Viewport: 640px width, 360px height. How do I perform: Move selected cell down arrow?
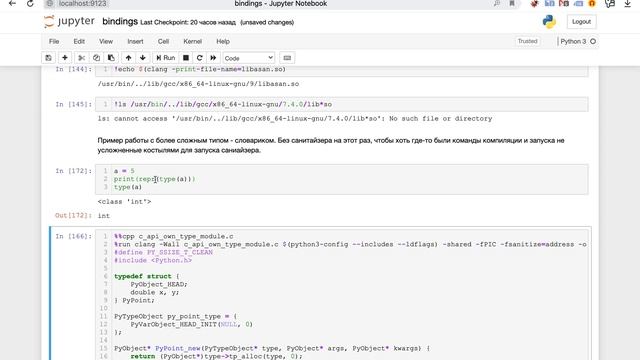pyautogui.click(x=143, y=58)
